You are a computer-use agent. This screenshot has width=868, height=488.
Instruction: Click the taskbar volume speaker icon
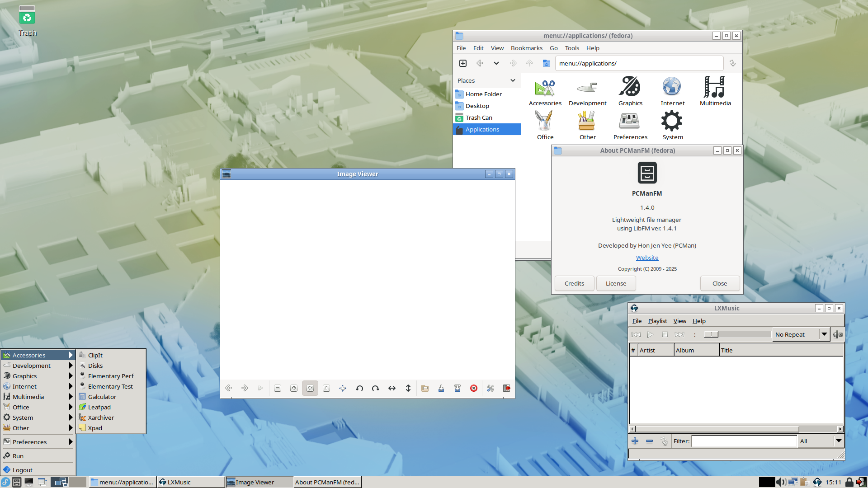tap(780, 482)
